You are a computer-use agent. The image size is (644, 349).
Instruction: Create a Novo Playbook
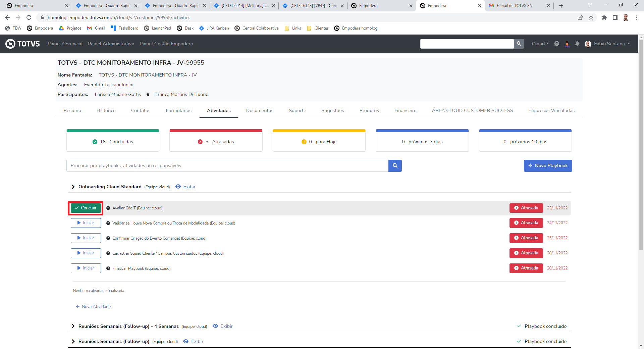click(x=548, y=165)
